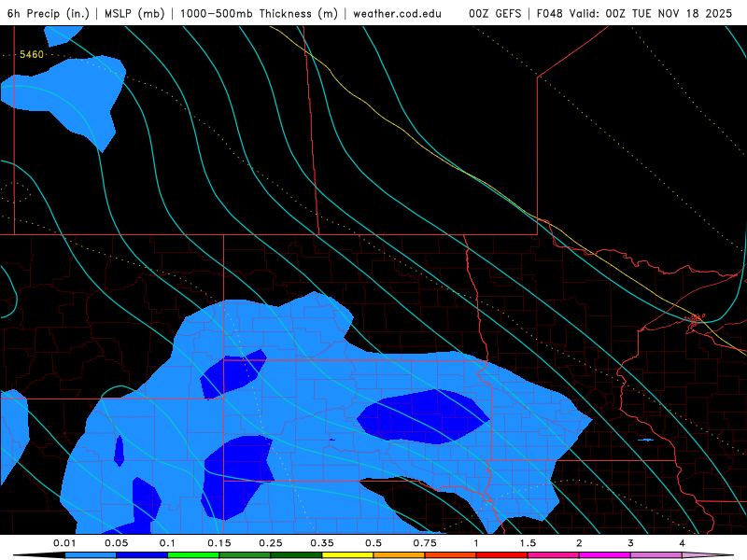The image size is (747, 560).
Task: Click the magenta 2 legend color segment
Action: 605,555
